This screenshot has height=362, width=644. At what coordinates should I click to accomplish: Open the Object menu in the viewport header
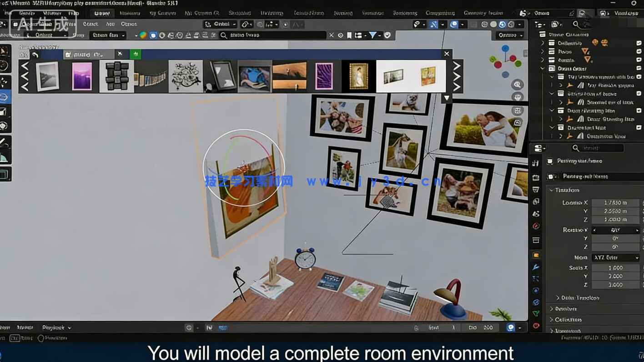pyautogui.click(x=129, y=24)
